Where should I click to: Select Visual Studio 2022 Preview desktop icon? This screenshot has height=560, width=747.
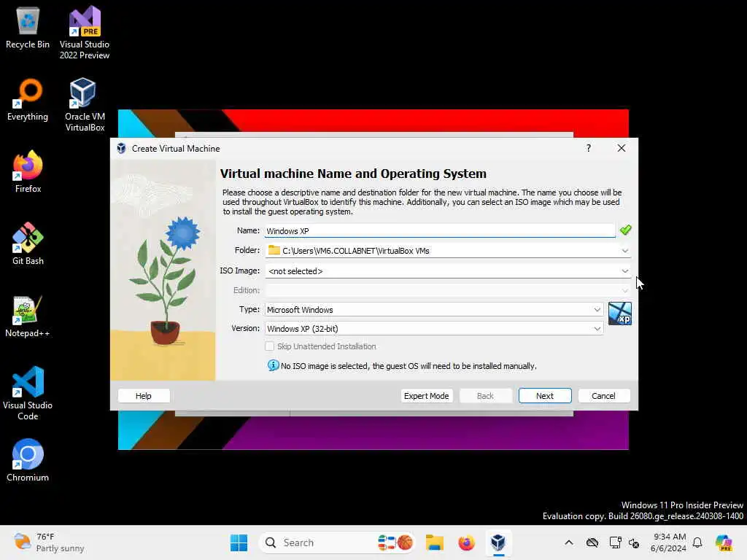[85, 32]
